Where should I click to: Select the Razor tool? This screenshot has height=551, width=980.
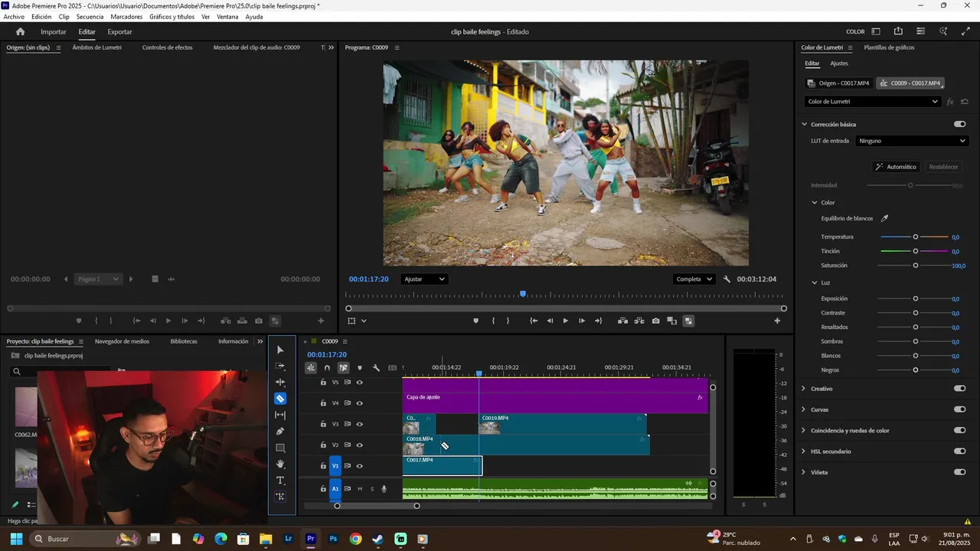pyautogui.click(x=280, y=399)
